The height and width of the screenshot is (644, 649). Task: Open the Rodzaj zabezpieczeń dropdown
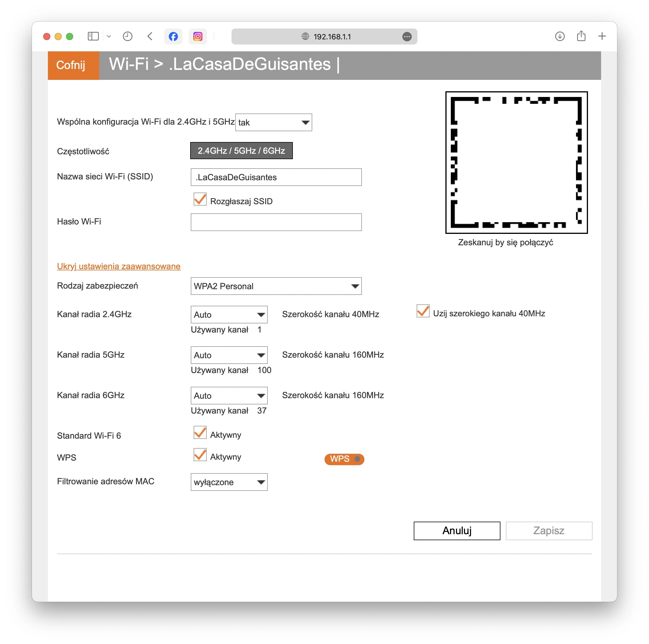276,286
